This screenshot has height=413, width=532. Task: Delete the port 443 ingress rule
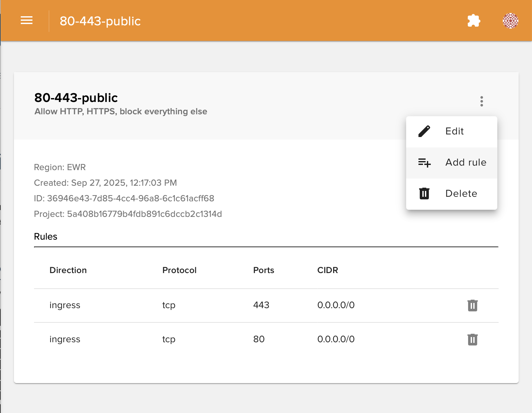472,306
